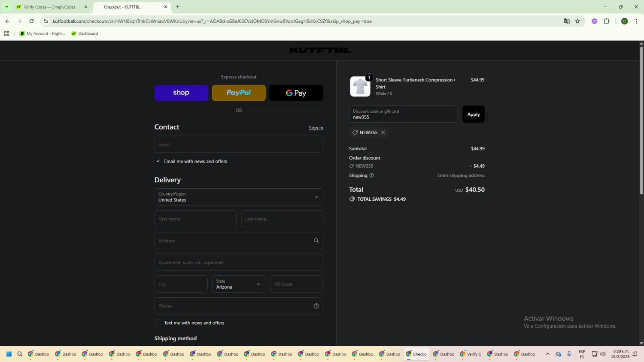644x362 pixels.
Task: Click the Phone number field
Action: pyautogui.click(x=239, y=306)
